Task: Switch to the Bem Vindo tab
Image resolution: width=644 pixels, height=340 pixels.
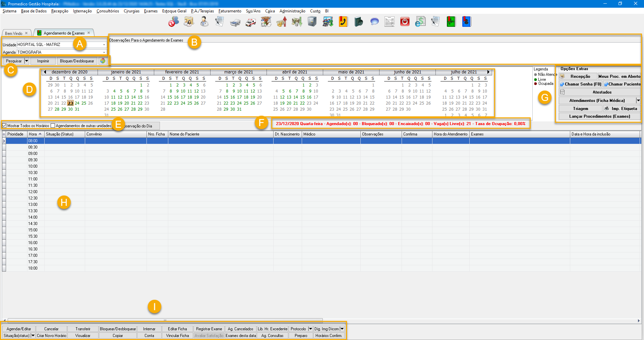Action: click(x=14, y=33)
